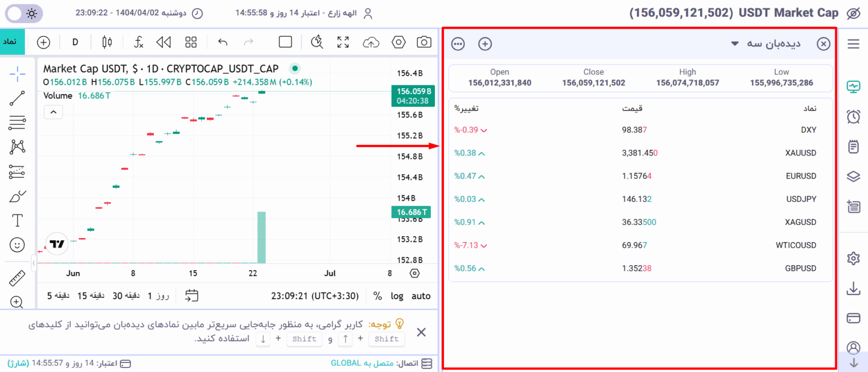Toggle log scale on chart
Screen dimensions: 868x372
(x=398, y=296)
